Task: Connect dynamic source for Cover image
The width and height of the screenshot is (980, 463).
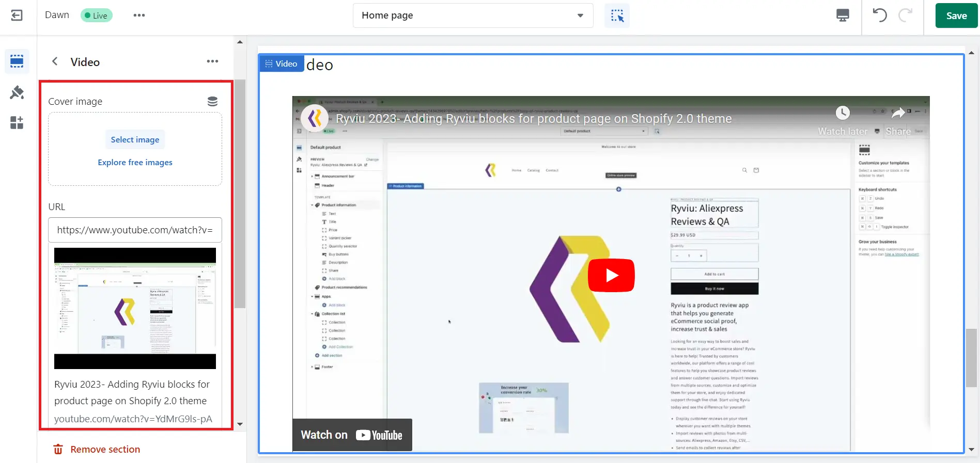Action: coord(212,101)
